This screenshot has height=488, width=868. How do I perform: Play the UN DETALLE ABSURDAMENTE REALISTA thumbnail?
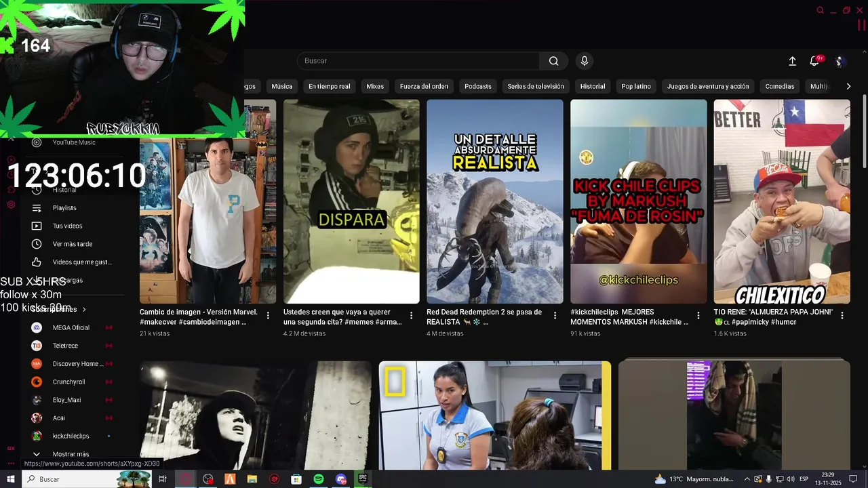point(495,201)
